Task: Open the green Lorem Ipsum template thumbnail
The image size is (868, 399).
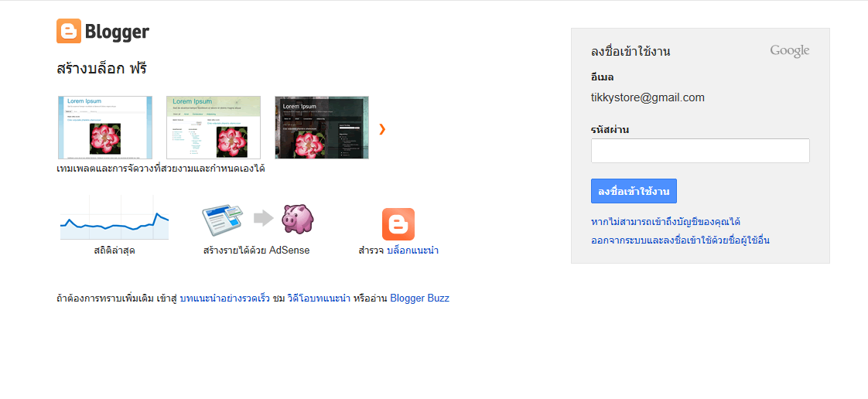Action: click(214, 128)
